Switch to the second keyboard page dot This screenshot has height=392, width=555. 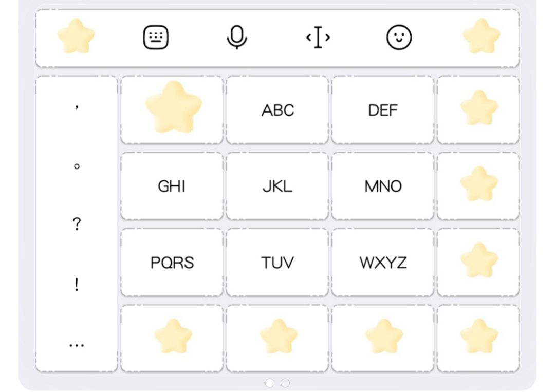pyautogui.click(x=285, y=383)
